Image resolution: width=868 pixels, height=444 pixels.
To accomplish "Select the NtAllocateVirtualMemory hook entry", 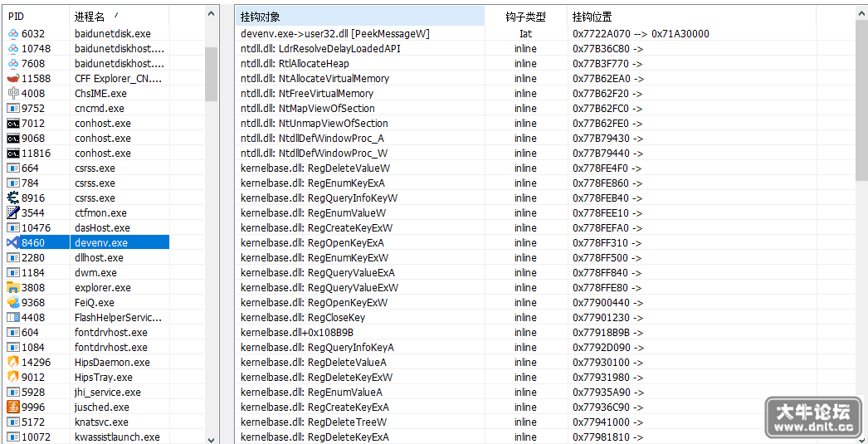I will point(545,79).
